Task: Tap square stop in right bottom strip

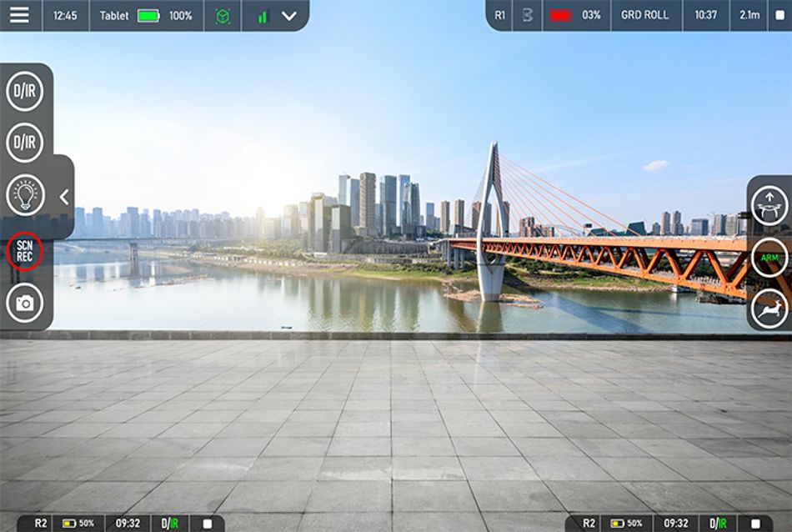Action: [x=755, y=524]
